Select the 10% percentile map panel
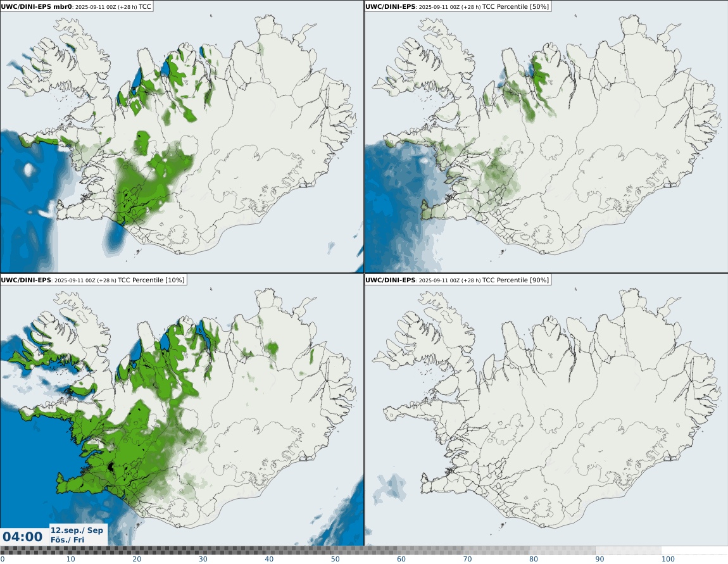This screenshot has height=564, width=728. click(x=182, y=410)
